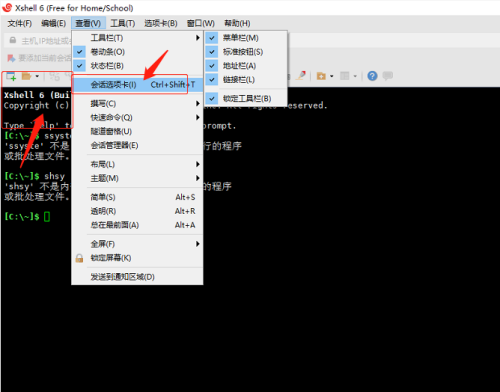Close the 查看(V) menu
500x392 pixels.
click(88, 23)
